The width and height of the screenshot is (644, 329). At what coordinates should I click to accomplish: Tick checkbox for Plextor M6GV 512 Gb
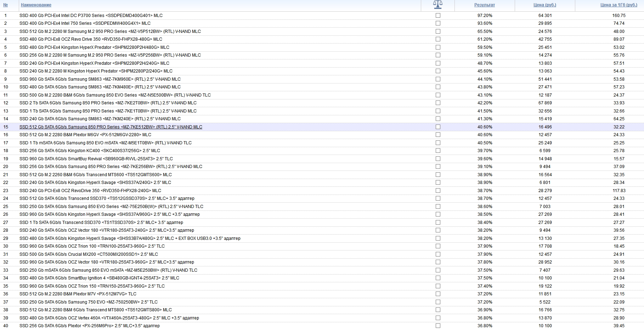point(438,135)
